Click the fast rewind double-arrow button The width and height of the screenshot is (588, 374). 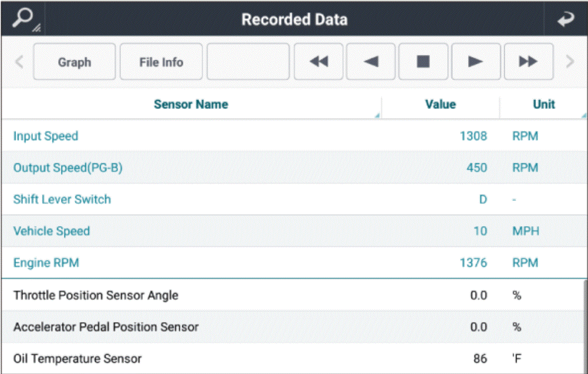318,62
